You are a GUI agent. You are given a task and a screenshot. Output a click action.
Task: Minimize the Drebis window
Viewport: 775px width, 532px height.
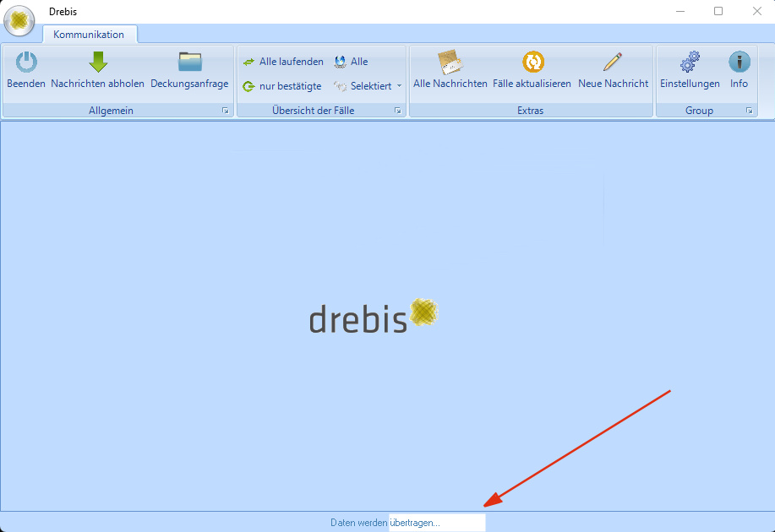pos(680,11)
